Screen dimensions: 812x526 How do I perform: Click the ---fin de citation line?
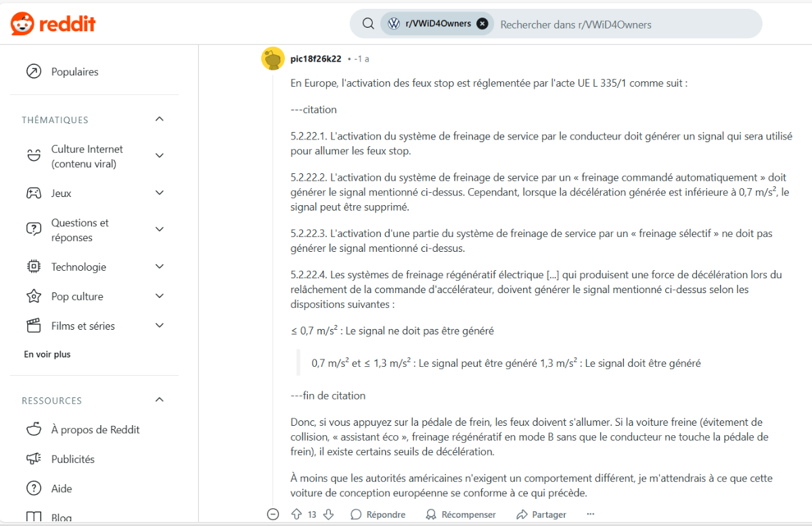pyautogui.click(x=328, y=395)
